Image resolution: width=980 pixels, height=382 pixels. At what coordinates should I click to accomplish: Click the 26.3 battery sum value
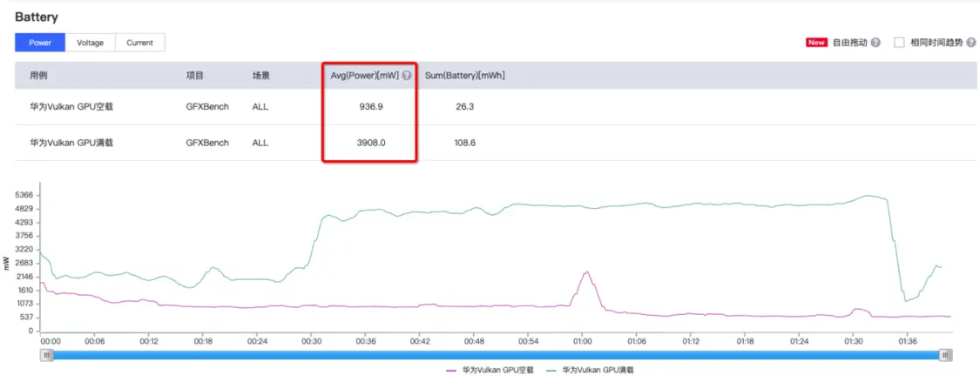pos(465,107)
